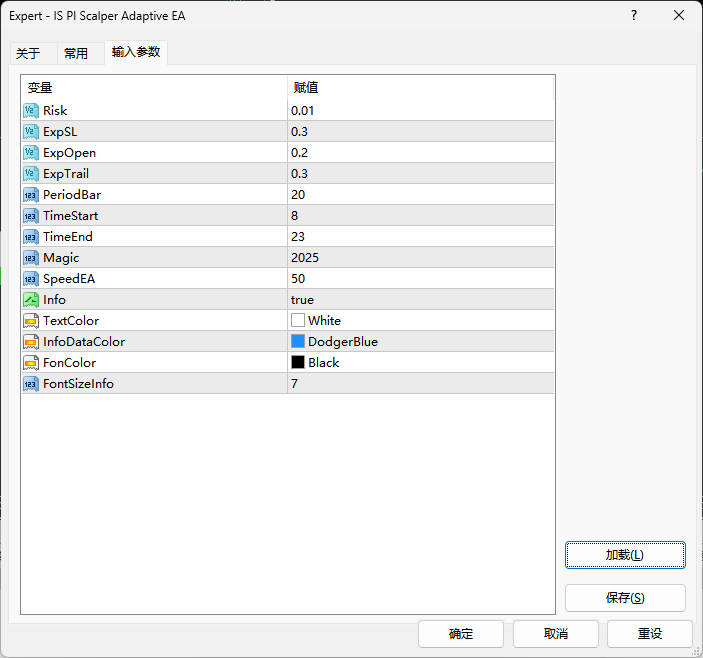Click the ExpSL variable icon

30,131
